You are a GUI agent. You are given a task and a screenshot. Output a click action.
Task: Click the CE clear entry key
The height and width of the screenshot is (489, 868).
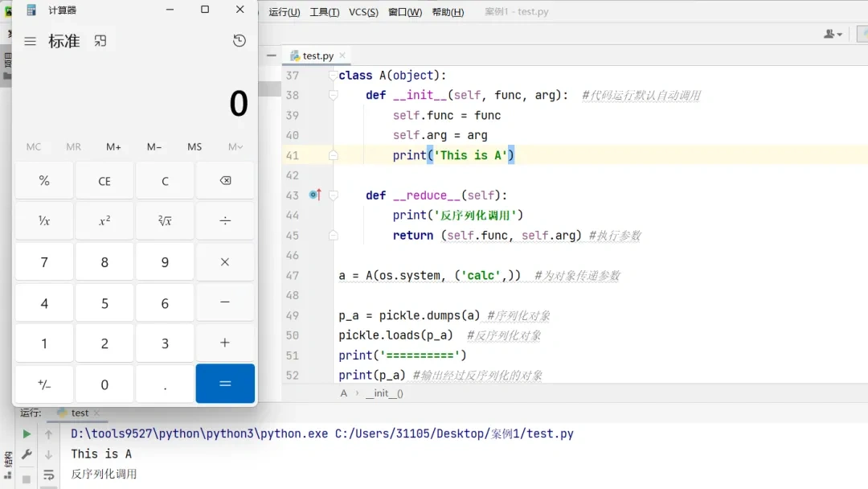click(104, 180)
